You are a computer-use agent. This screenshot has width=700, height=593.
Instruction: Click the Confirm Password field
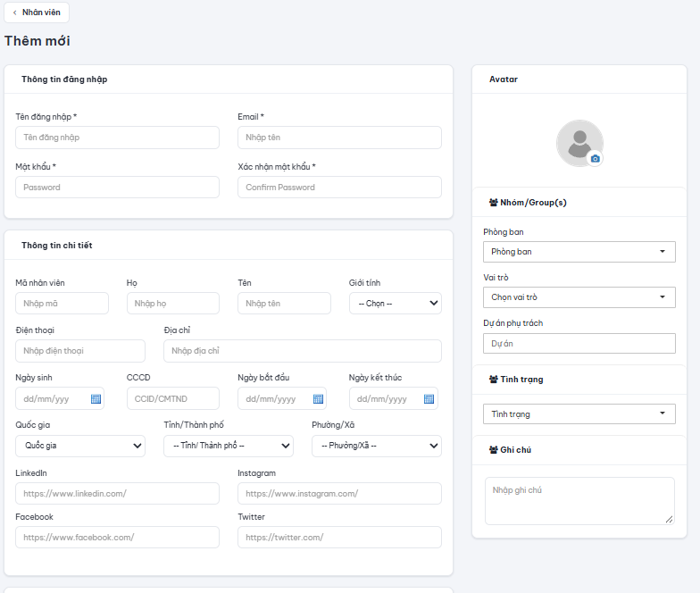pyautogui.click(x=339, y=188)
